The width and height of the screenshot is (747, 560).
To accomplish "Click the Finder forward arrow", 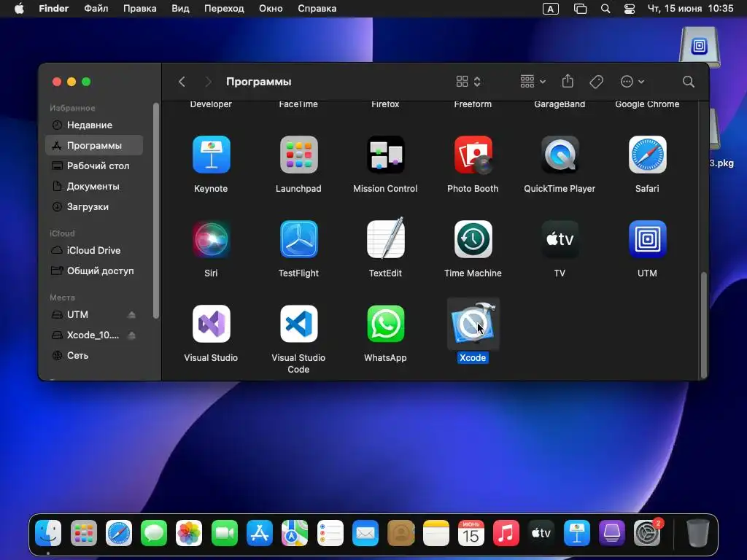I will point(208,82).
